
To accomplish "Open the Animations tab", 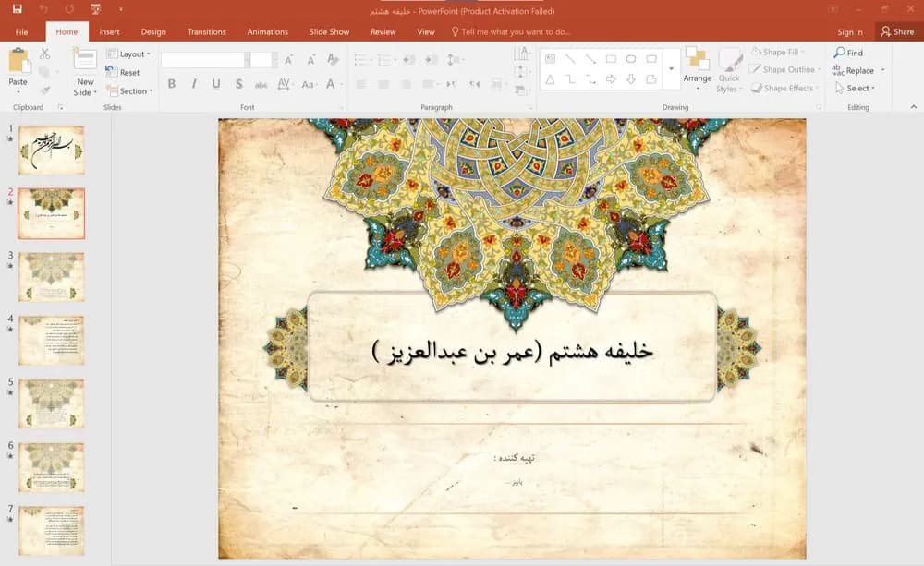I will pos(268,31).
